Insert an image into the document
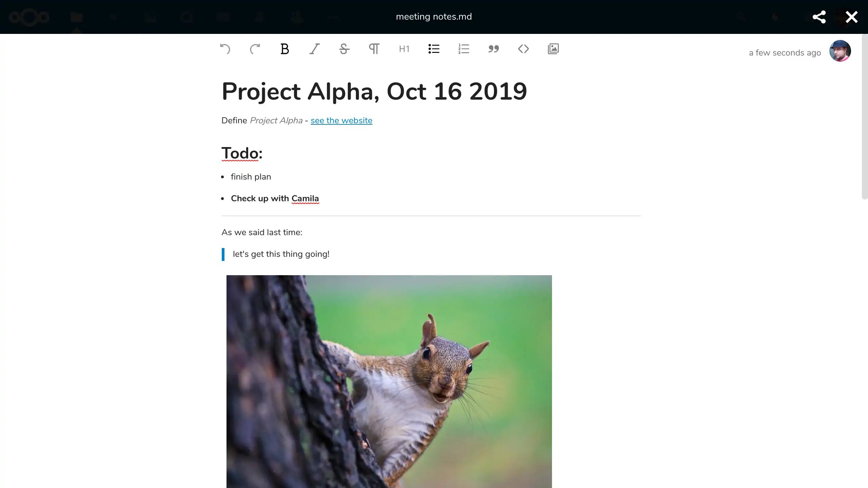This screenshot has height=488, width=868. pos(553,49)
